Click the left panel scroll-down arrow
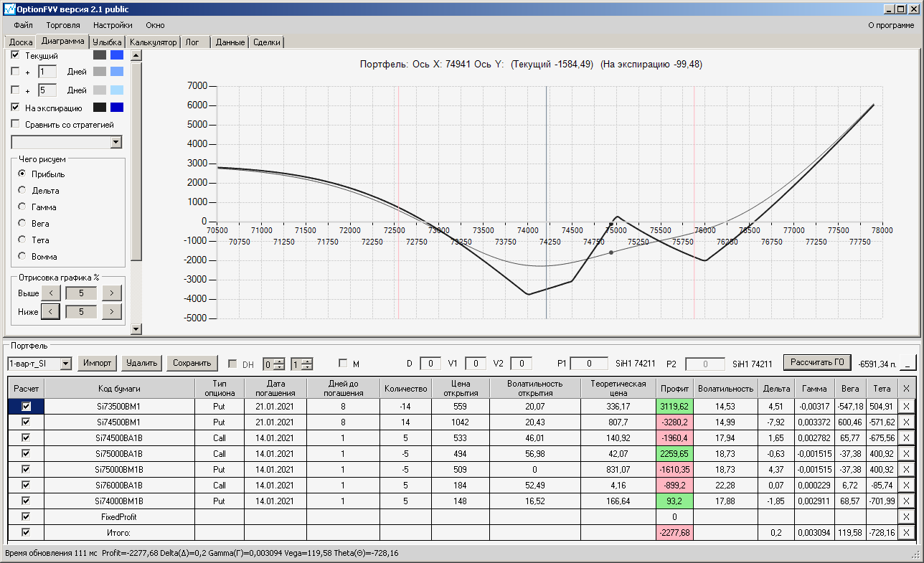This screenshot has width=924, height=563. pos(136,328)
